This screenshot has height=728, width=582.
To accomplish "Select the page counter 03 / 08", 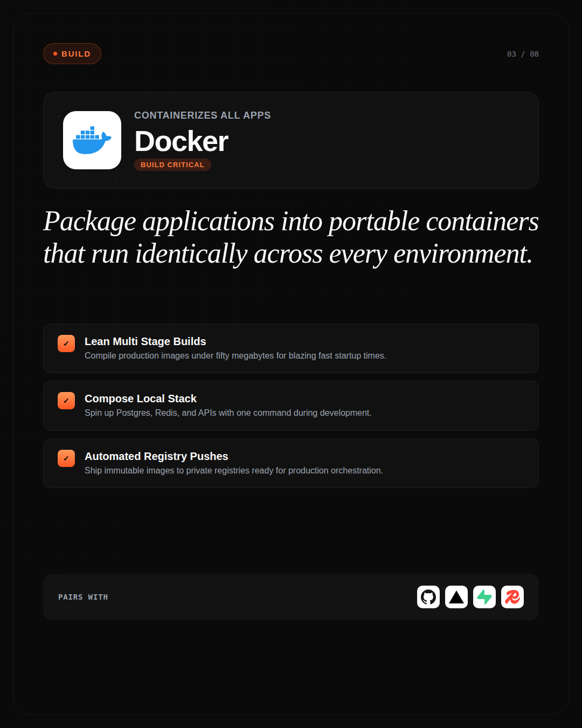I will [523, 54].
